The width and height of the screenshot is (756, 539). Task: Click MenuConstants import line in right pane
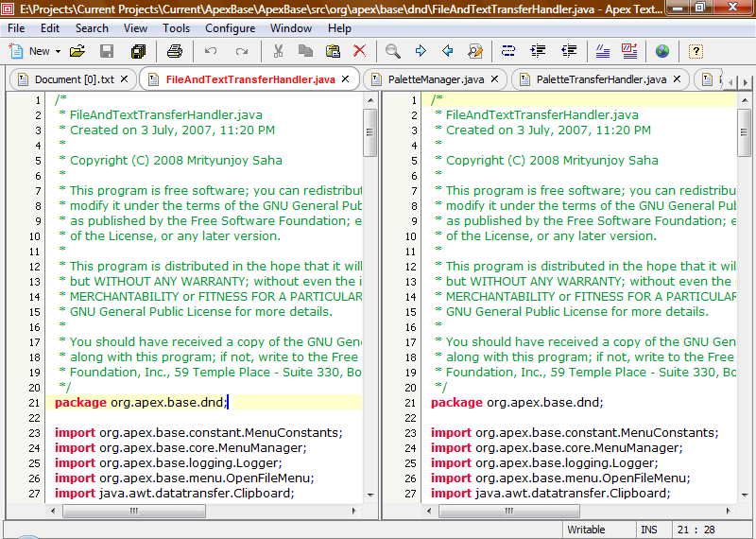coord(575,433)
